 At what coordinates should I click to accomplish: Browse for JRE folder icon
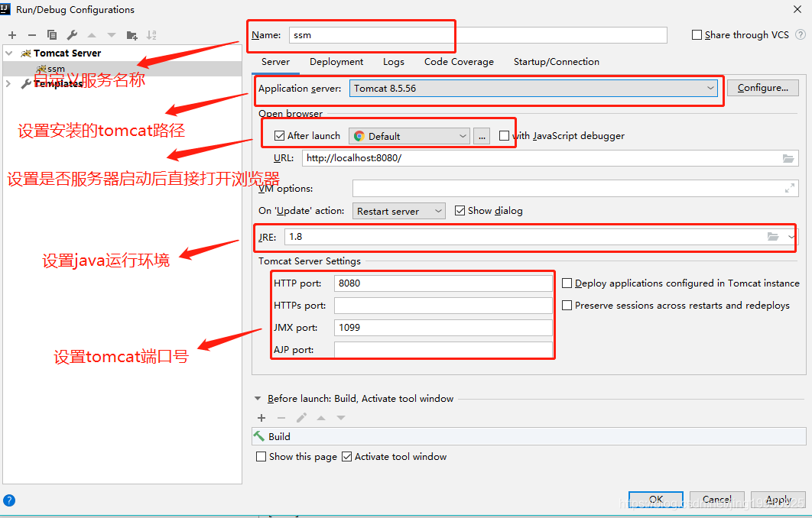point(773,237)
